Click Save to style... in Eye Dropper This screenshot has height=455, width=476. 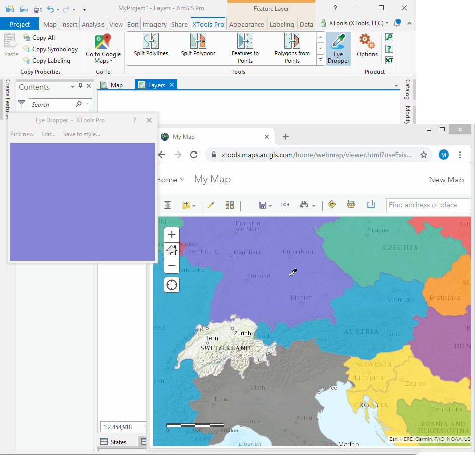(81, 134)
